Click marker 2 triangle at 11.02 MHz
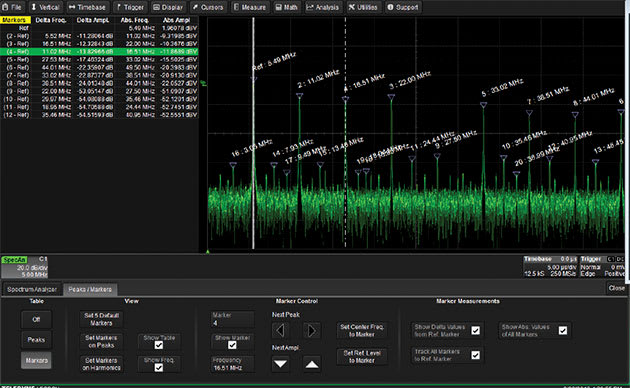 tap(299, 96)
